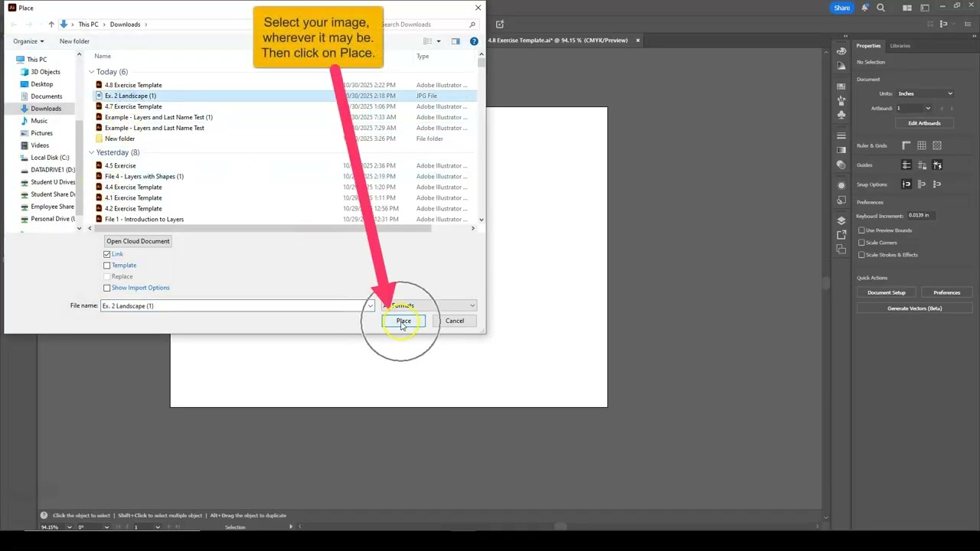Viewport: 980px width, 551px height.
Task: Open the view options dropdown arrow in dialog
Action: [439, 41]
